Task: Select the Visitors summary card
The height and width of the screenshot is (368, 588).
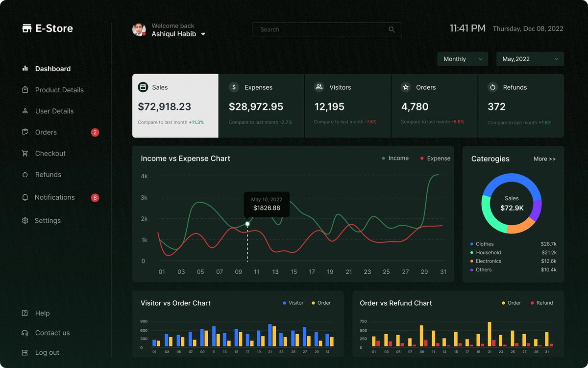Action: (x=348, y=106)
